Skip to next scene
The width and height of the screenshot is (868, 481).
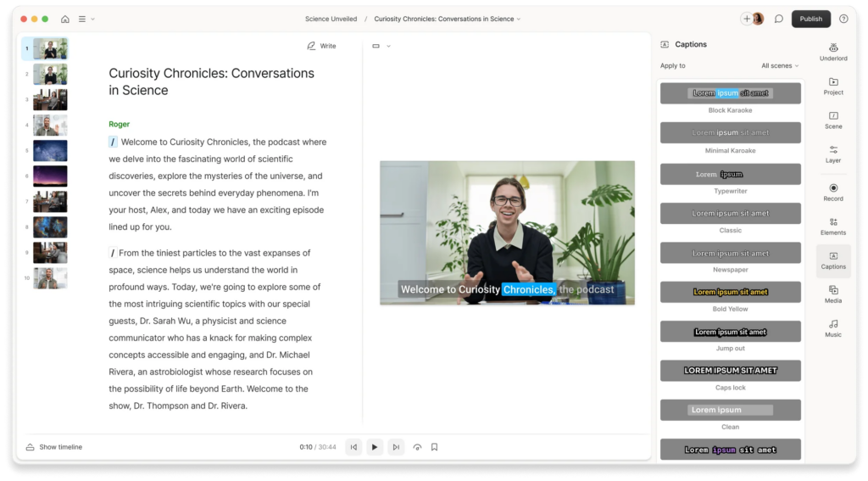coord(396,446)
